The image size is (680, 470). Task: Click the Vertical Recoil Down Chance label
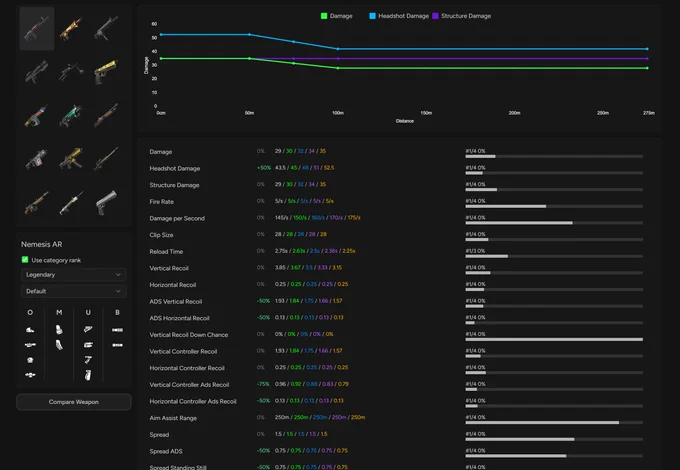[x=188, y=335]
